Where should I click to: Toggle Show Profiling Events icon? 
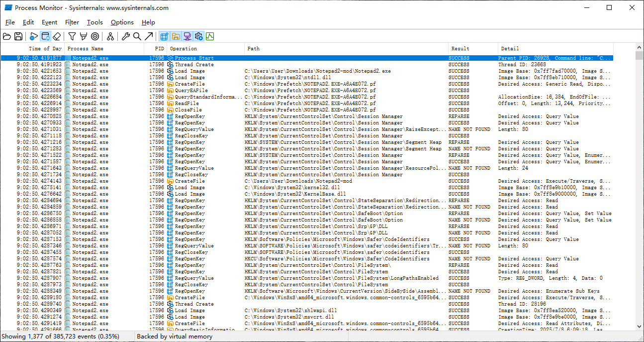210,36
